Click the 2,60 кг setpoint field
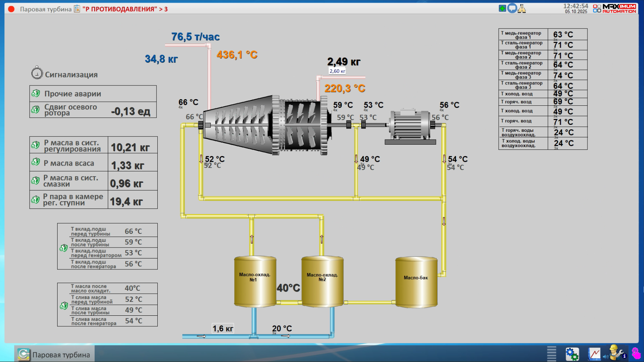Image resolution: width=644 pixels, height=362 pixels. pos(337,71)
